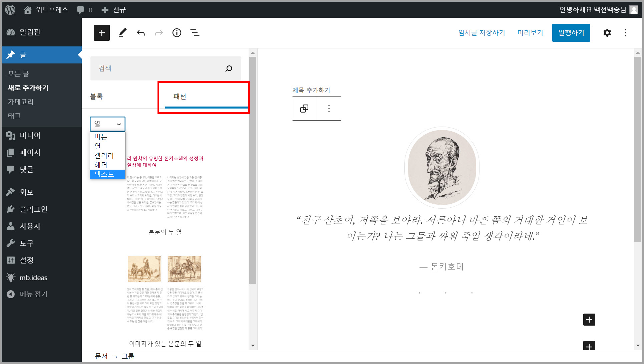
Task: Switch to the 블록 tab
Action: [x=96, y=97]
